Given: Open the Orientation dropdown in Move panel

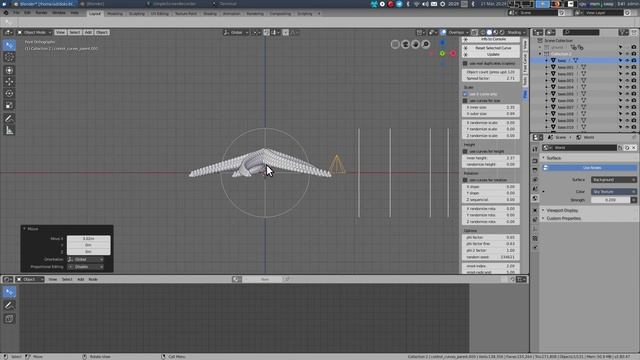Looking at the screenshot, I should pos(85,259).
